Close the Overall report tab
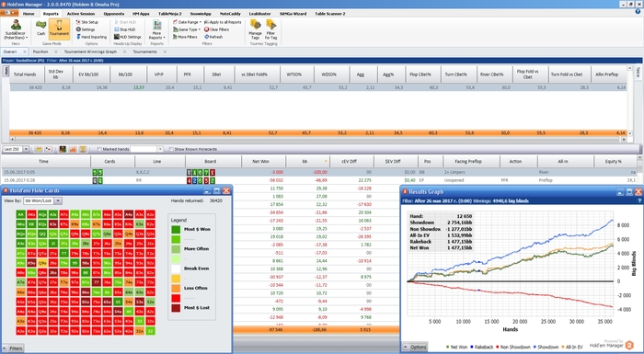Image resolution: width=644 pixels, height=354 pixels. 25,51
